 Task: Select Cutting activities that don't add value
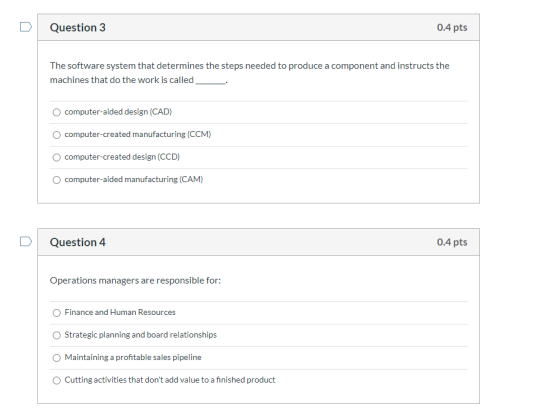pyautogui.click(x=56, y=381)
